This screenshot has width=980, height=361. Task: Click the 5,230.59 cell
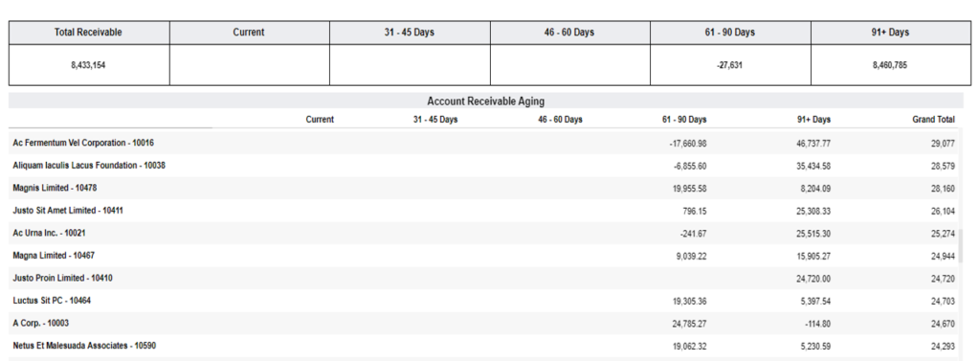coord(815,347)
